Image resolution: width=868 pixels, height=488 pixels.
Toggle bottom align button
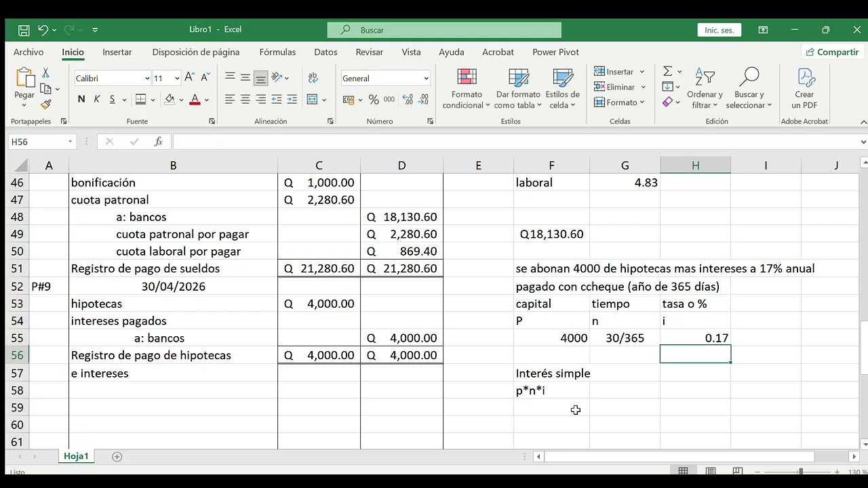(x=261, y=78)
